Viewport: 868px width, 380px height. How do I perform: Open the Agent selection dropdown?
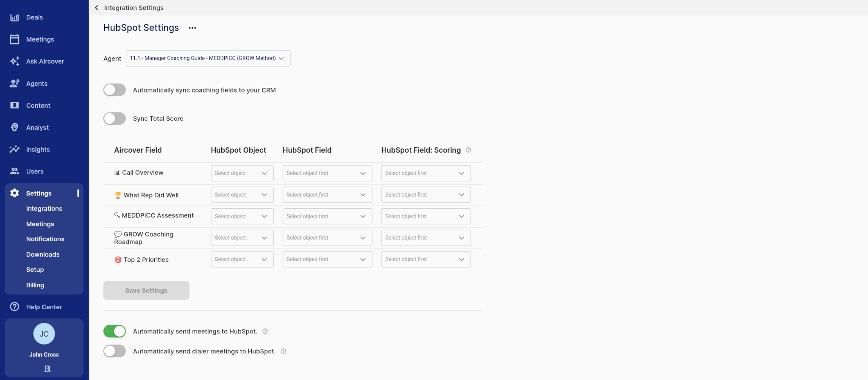pyautogui.click(x=208, y=58)
